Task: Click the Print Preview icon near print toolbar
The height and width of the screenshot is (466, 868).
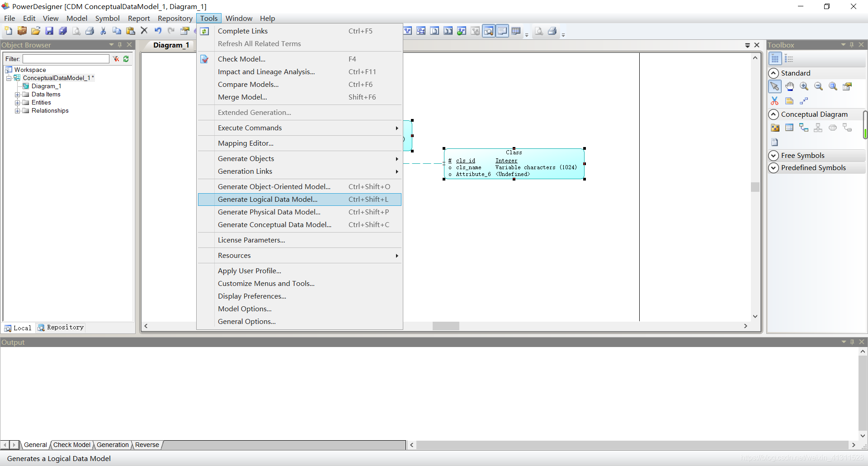Action: click(x=538, y=31)
